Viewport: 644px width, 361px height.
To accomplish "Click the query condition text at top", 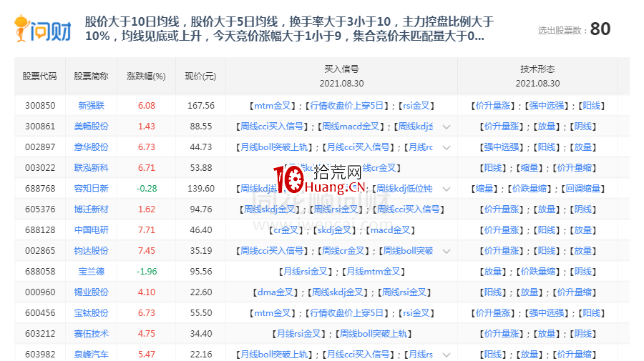I will 289,29.
